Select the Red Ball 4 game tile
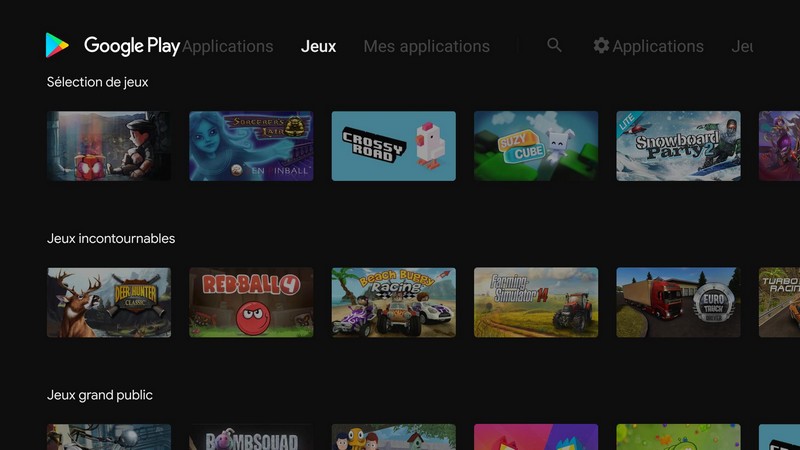The width and height of the screenshot is (800, 450). 252,303
